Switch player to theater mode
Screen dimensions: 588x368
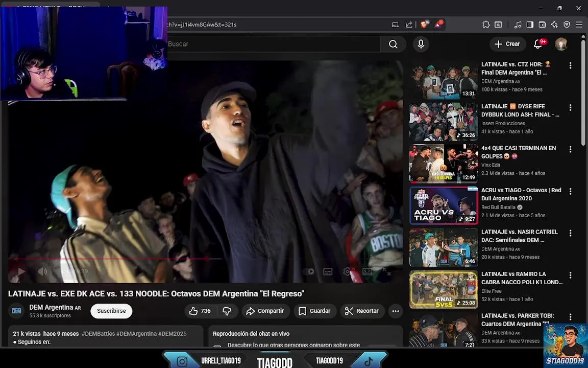pos(367,271)
